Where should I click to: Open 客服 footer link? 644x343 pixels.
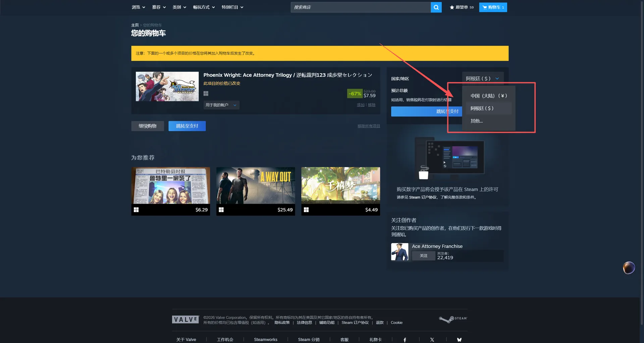point(344,340)
